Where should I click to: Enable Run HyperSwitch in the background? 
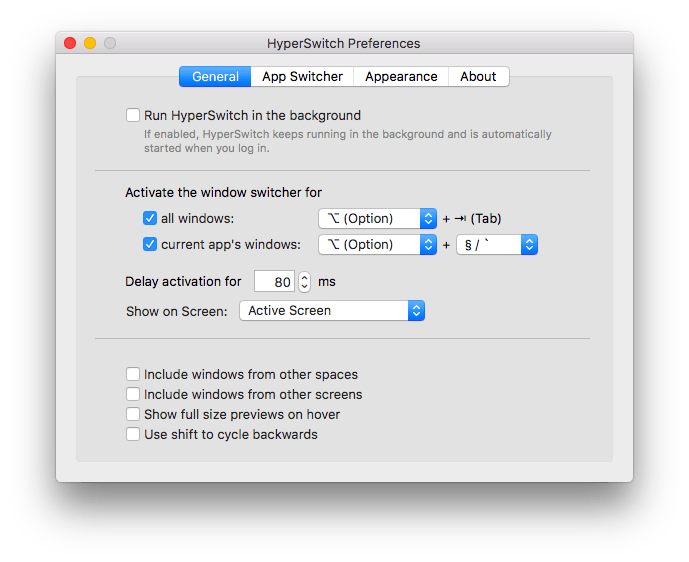coord(133,115)
